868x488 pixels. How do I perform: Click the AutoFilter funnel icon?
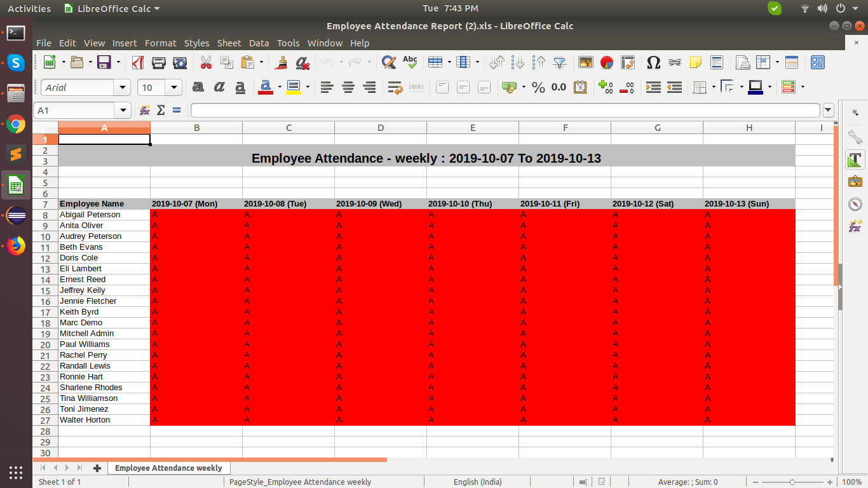(x=560, y=62)
